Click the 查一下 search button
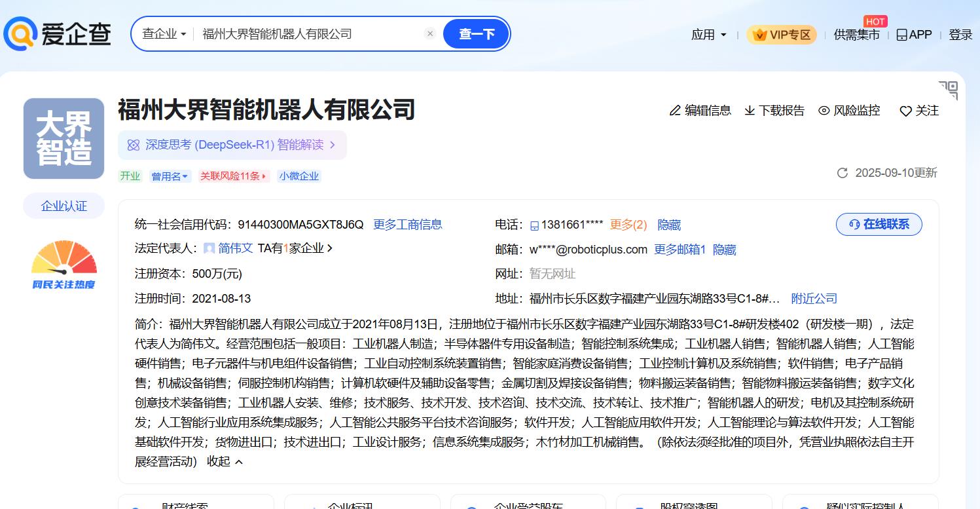Screen dimensions: 980x509 pos(476,34)
